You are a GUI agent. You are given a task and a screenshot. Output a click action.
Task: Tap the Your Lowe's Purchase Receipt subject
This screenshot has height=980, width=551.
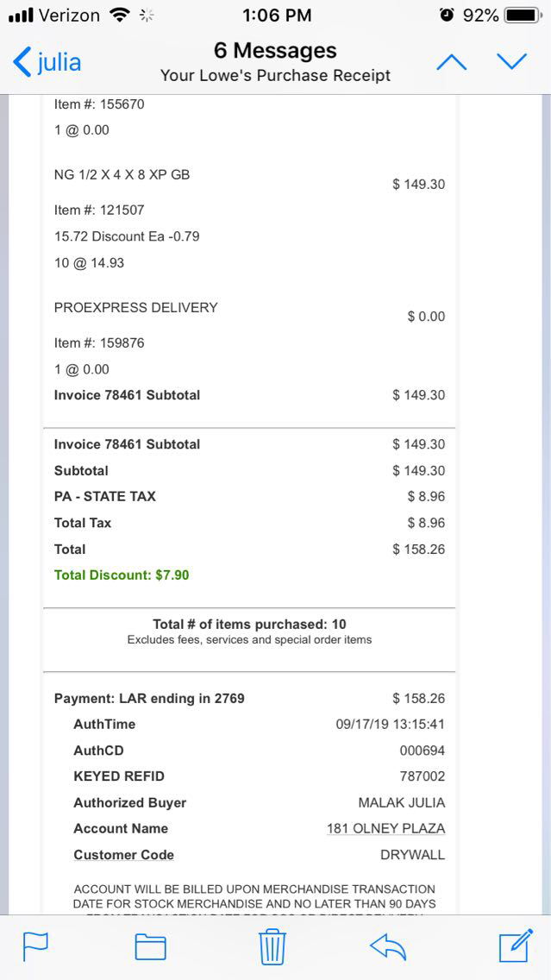[275, 76]
